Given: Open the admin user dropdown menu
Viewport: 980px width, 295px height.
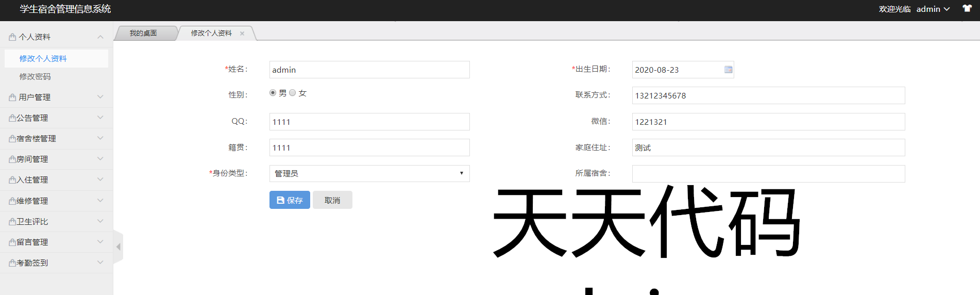Looking at the screenshot, I should (x=933, y=9).
